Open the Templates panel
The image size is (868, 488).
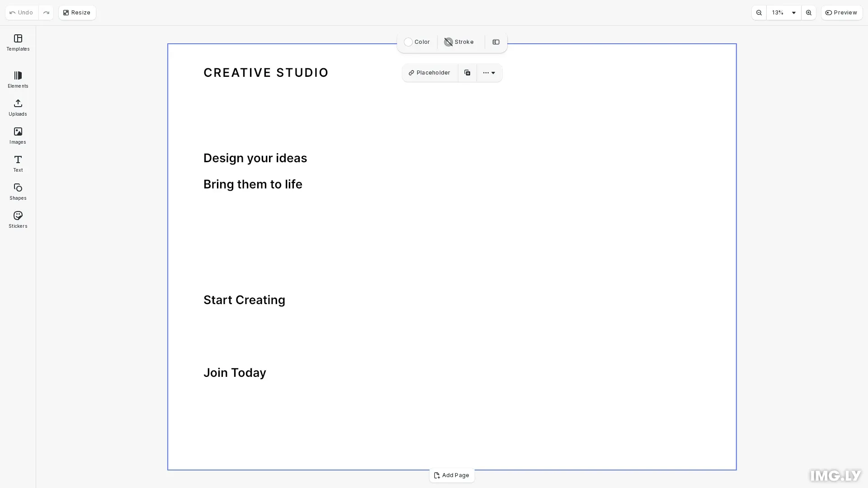[x=18, y=42]
